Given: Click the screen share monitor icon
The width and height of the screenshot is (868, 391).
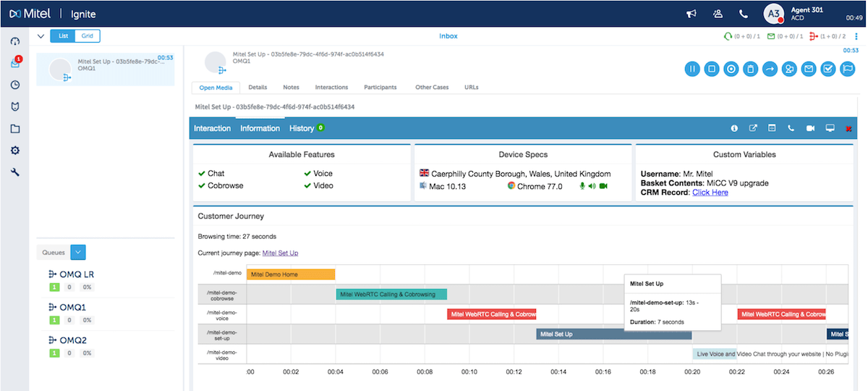Looking at the screenshot, I should [830, 128].
